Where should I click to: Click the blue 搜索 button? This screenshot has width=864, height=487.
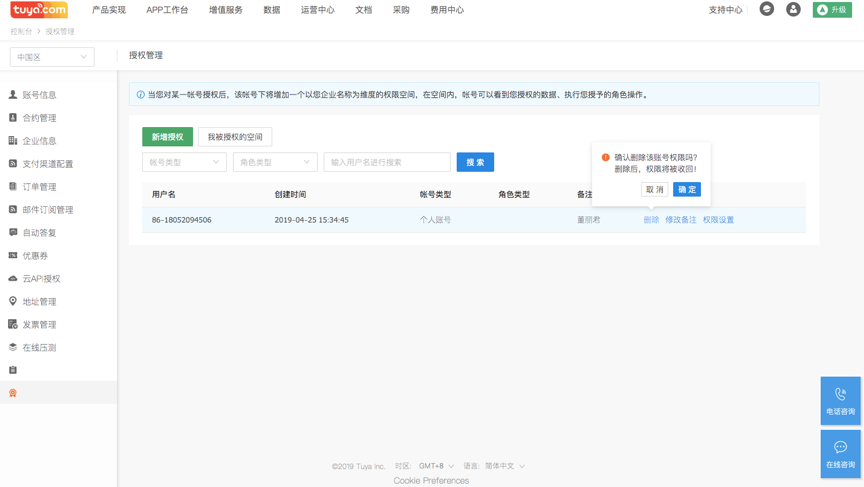click(475, 162)
